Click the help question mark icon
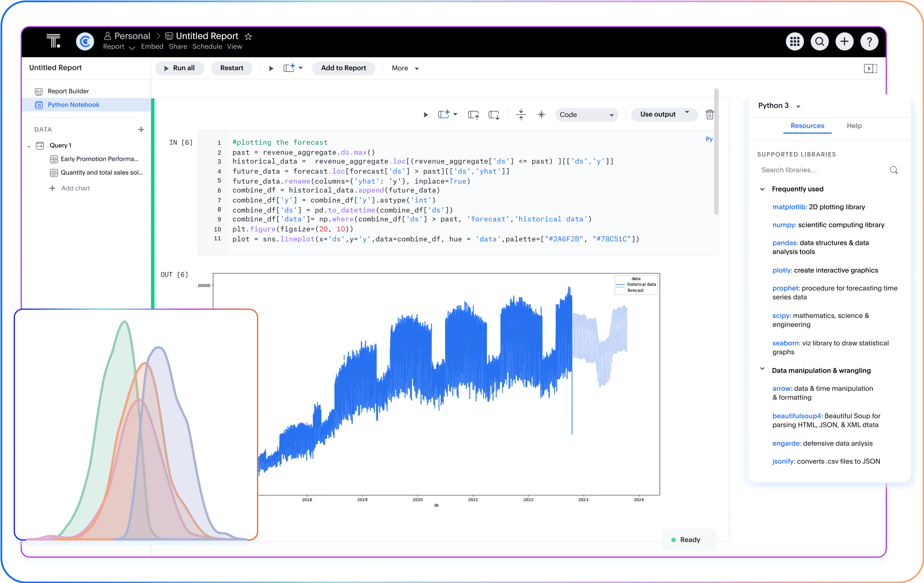The height and width of the screenshot is (583, 924). [870, 42]
